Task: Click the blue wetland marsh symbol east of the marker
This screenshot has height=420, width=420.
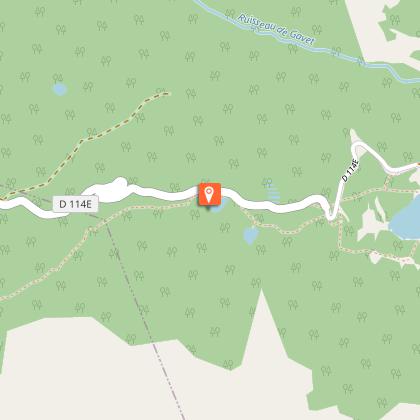Action: point(273,192)
